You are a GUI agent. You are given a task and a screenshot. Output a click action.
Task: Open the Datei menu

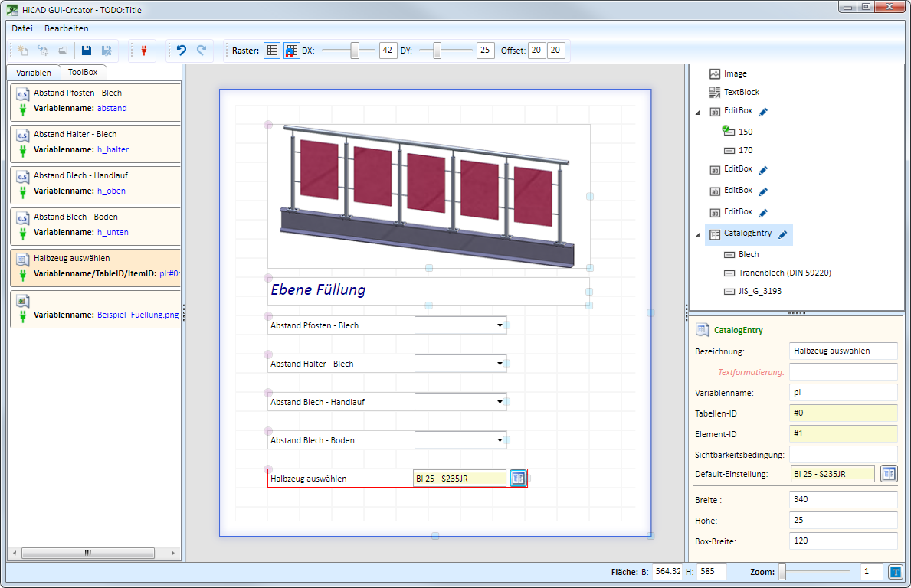(x=22, y=28)
